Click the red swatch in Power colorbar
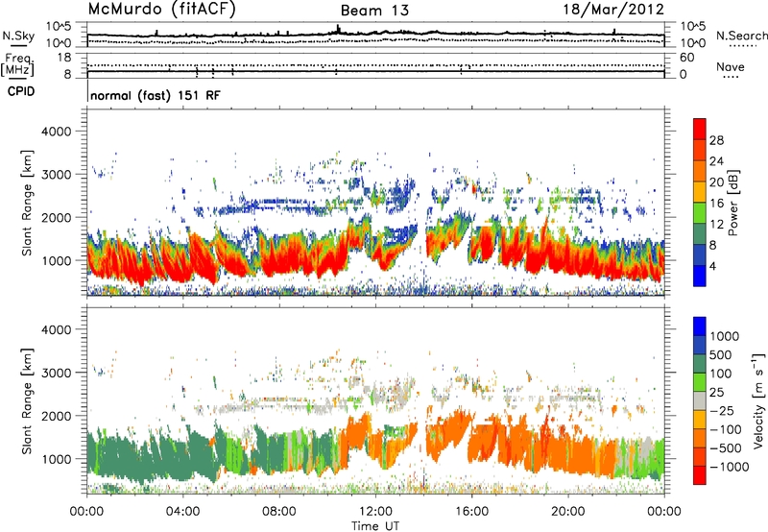The height and width of the screenshot is (532, 768). [700, 130]
